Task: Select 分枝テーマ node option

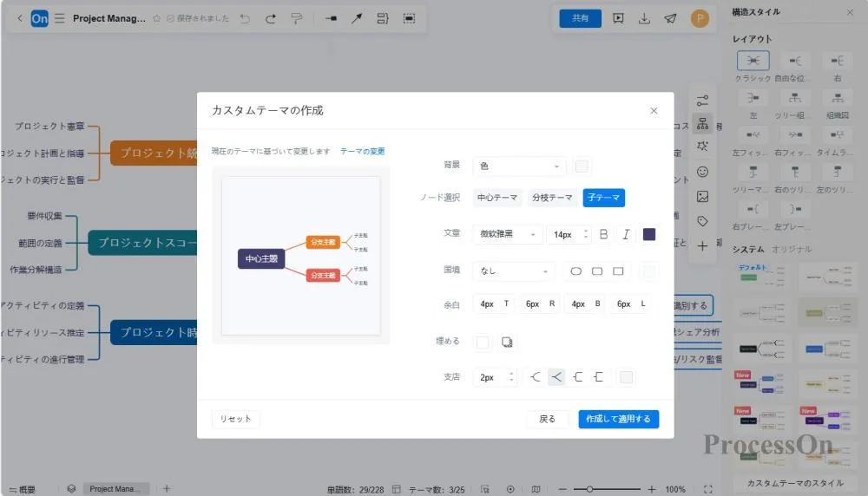Action: point(552,198)
